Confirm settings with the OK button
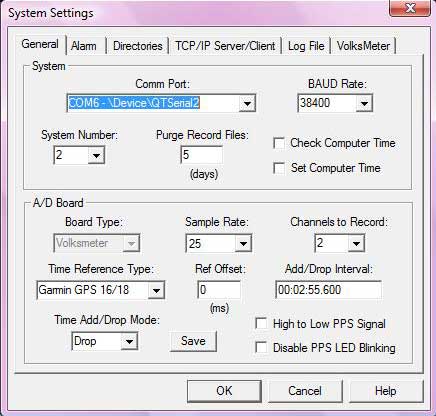 click(224, 391)
